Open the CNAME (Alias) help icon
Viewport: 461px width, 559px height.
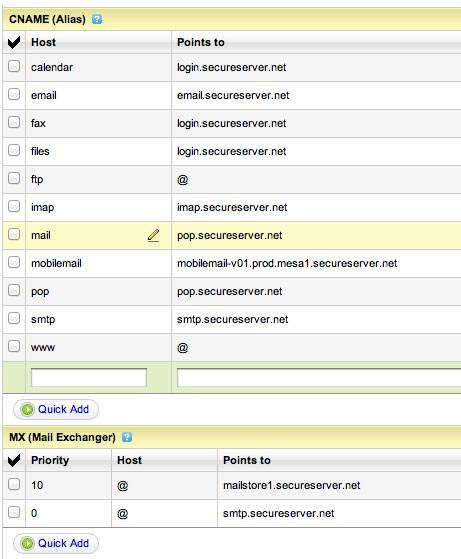tap(97, 19)
